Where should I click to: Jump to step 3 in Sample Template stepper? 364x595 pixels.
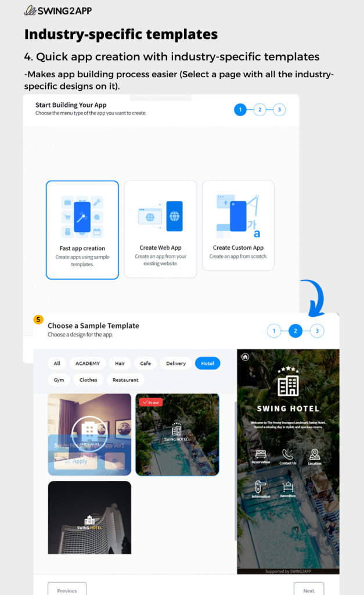coord(317,331)
